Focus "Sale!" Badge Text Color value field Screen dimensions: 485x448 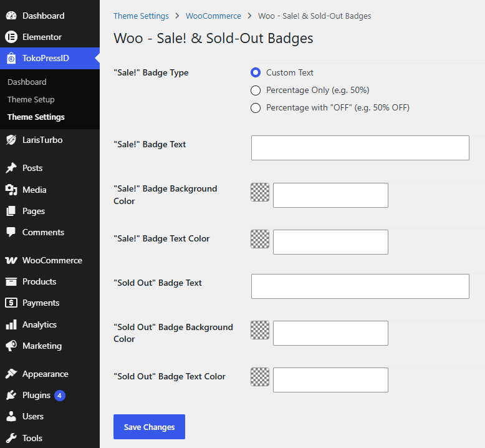(x=330, y=242)
